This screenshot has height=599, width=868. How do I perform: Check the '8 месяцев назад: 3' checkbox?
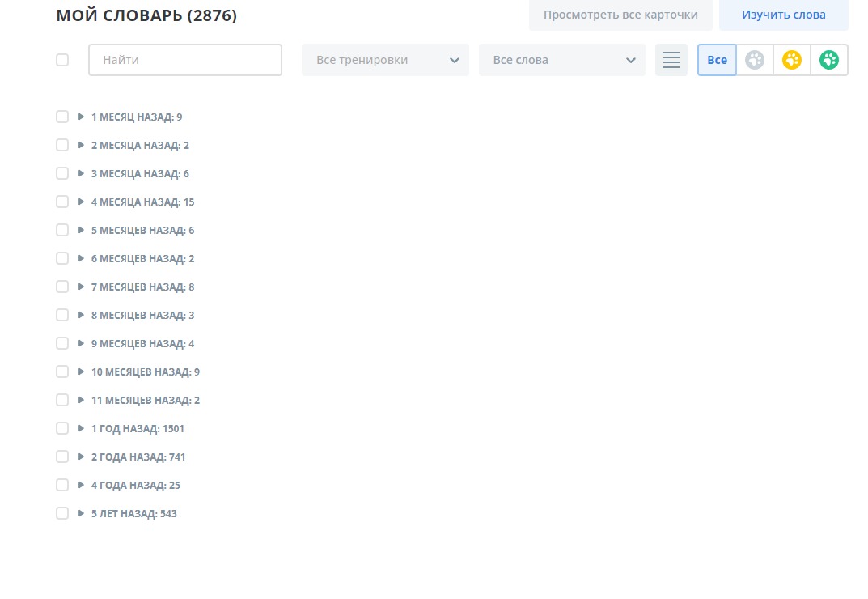click(62, 315)
